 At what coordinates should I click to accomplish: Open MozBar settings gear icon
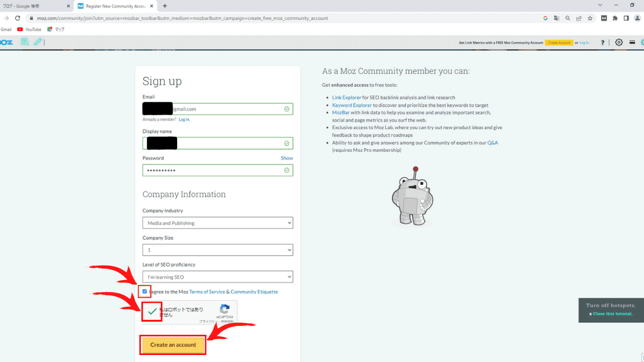click(619, 42)
